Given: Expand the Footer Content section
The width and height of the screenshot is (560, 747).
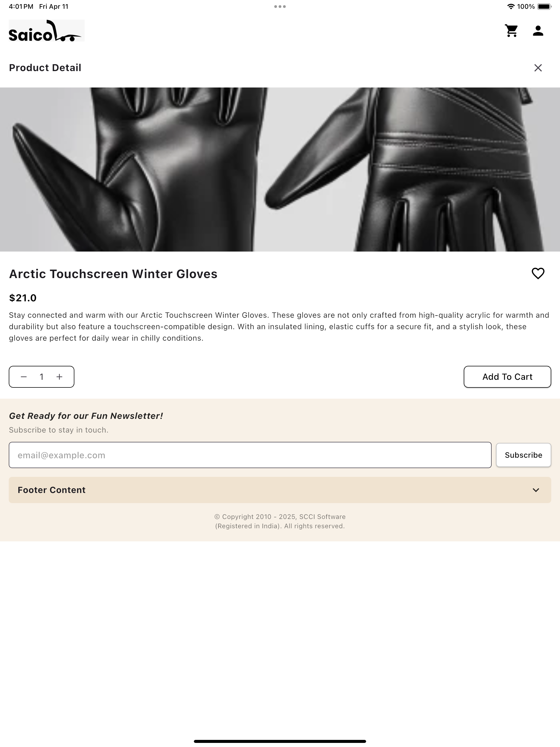Looking at the screenshot, I should coord(280,490).
